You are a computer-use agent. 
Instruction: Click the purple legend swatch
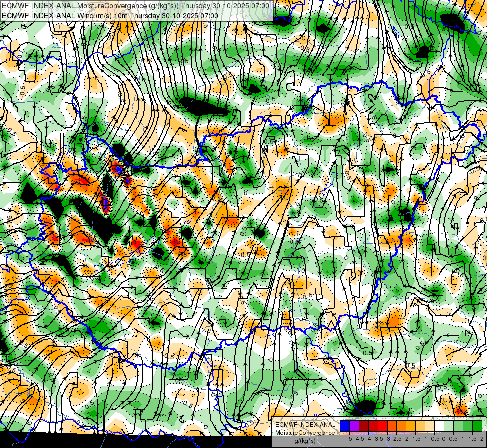click(x=354, y=426)
